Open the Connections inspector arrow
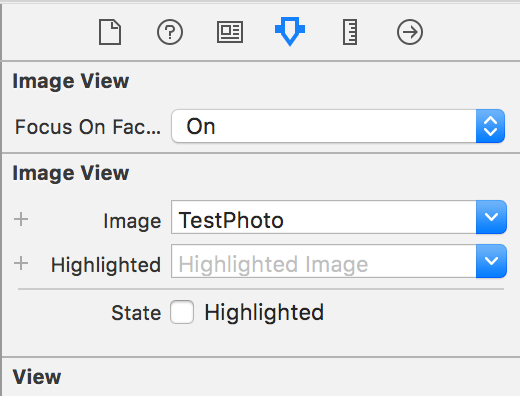Screen dimensions: 520x396 (x=410, y=32)
